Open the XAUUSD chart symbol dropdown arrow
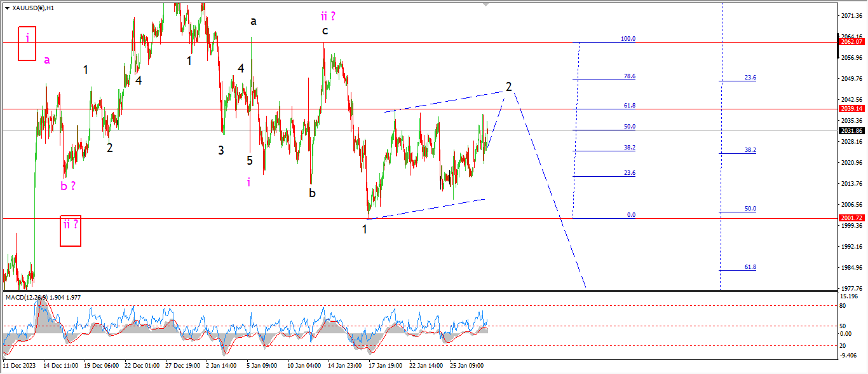Viewport: 868px width, 374px height. pos(7,8)
